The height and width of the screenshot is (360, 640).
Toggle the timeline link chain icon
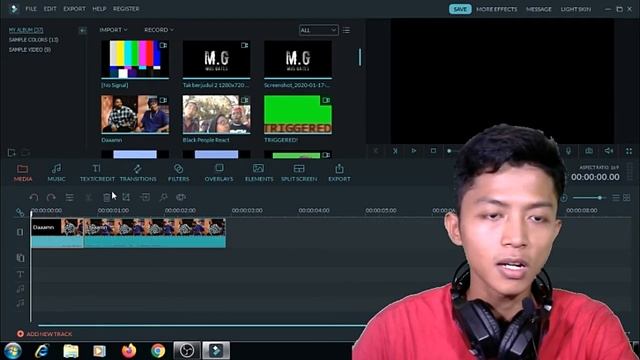20,212
